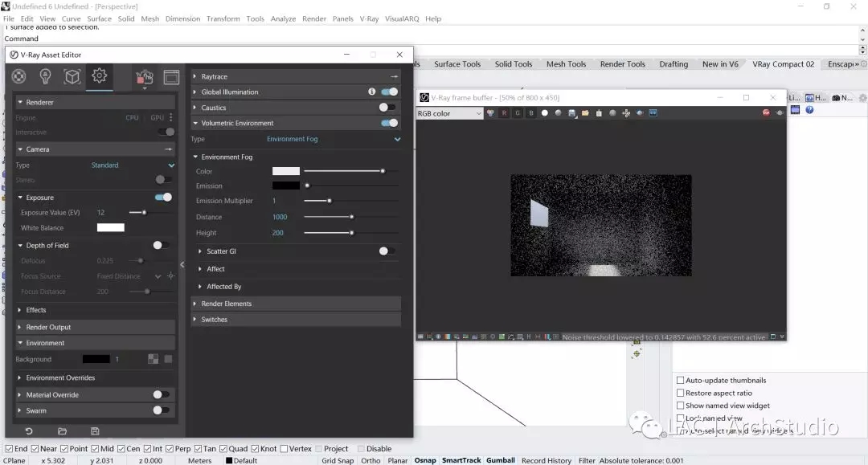868x465 pixels.
Task: Open the Render menu
Action: point(314,18)
